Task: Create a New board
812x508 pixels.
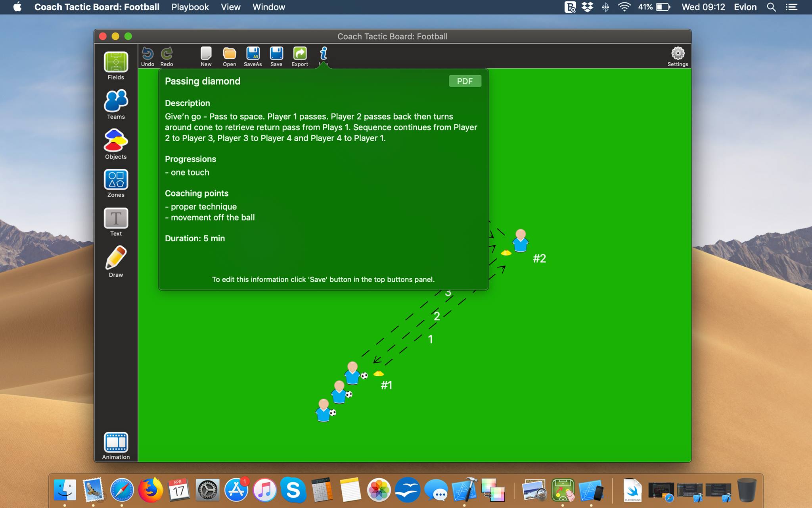Action: (206, 57)
